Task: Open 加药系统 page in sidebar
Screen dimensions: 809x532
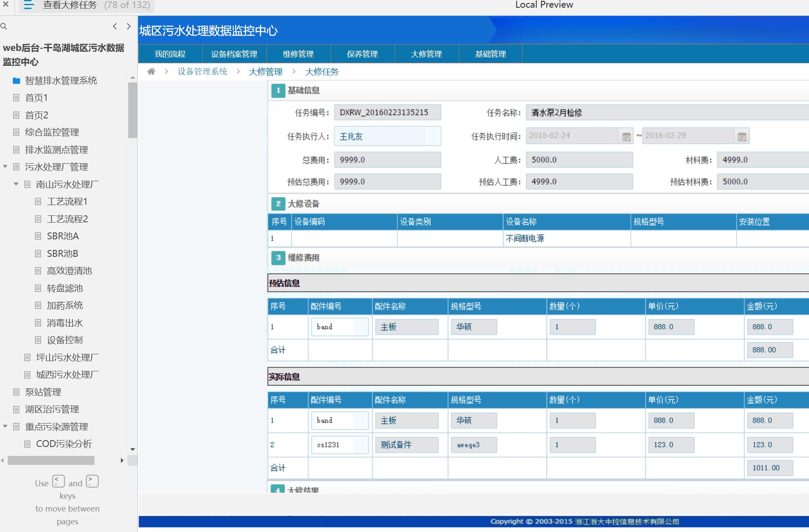Action: 65,305
